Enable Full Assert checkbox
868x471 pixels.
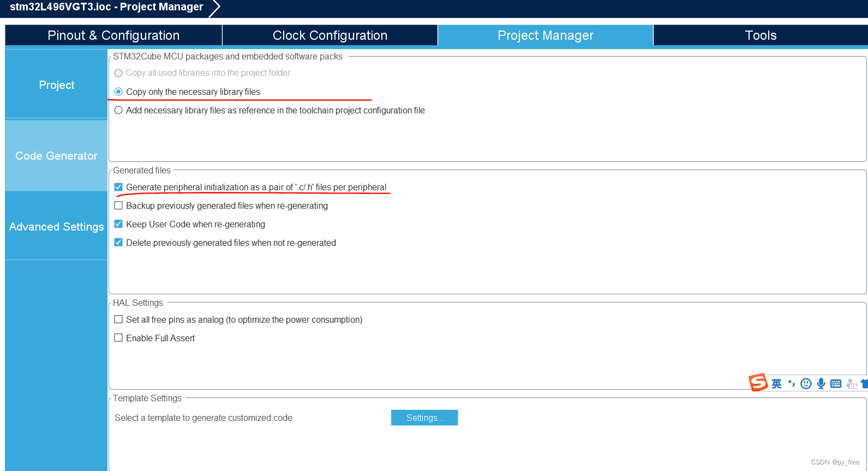(x=118, y=338)
